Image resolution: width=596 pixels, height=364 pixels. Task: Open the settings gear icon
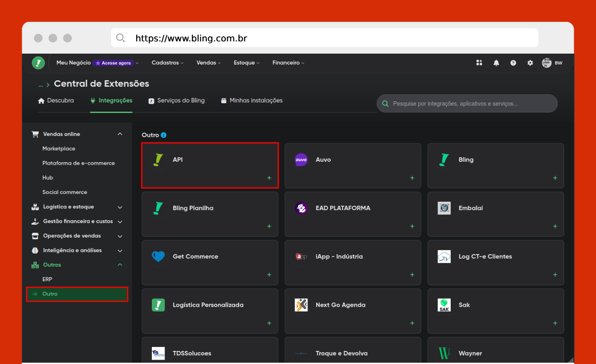tap(530, 63)
